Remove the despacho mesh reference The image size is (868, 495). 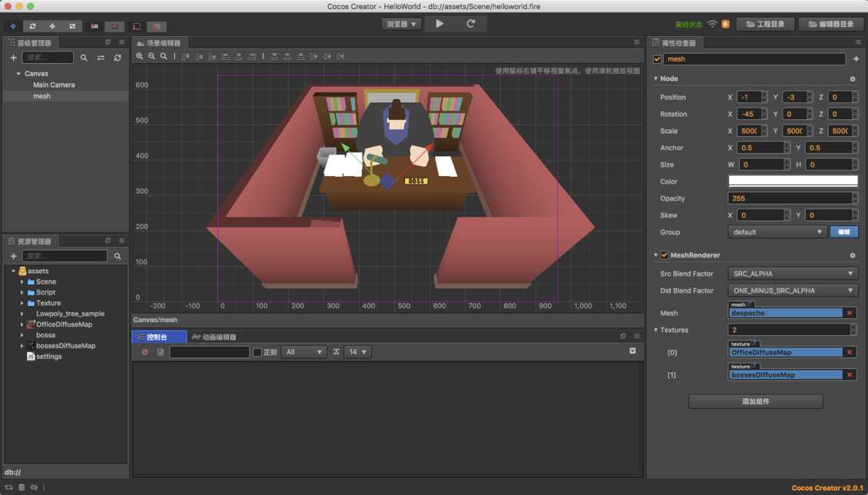pyautogui.click(x=850, y=313)
